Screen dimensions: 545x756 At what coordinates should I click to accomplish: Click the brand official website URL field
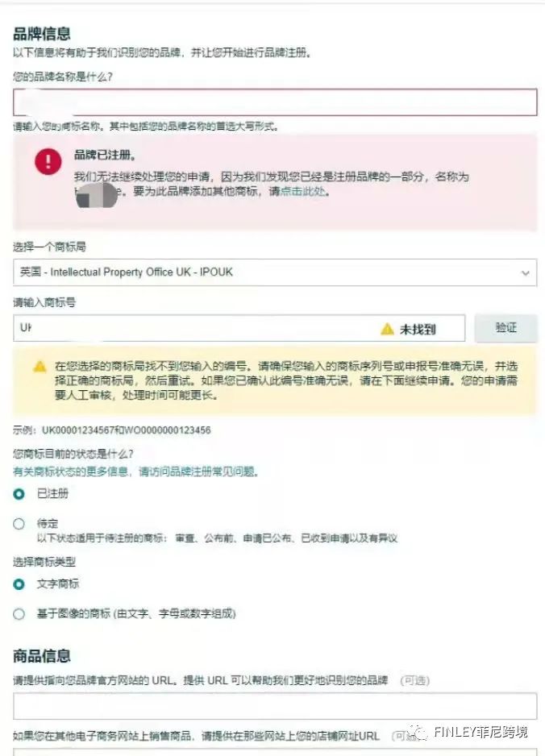[275, 706]
